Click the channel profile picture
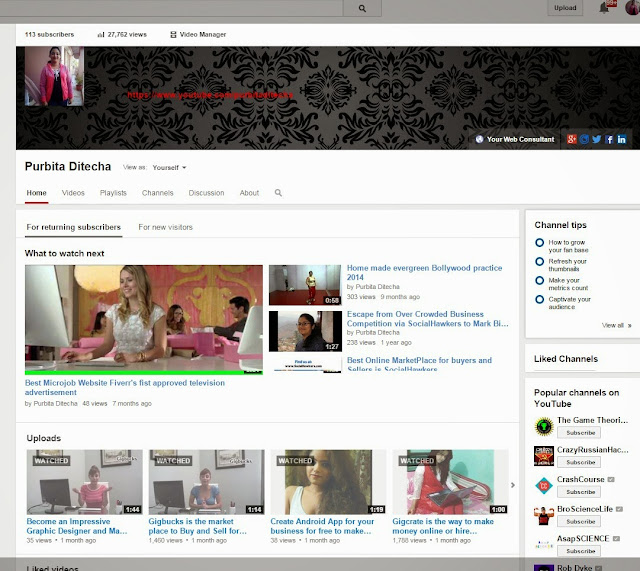This screenshot has height=571, width=640. tap(54, 76)
